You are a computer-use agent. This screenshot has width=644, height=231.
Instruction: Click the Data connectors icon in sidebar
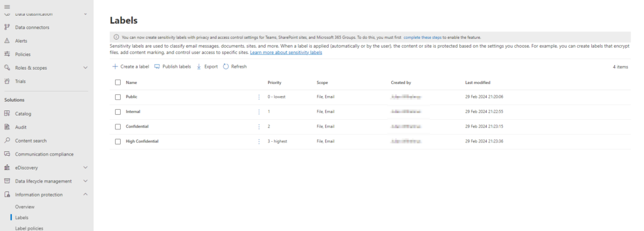tap(7, 28)
